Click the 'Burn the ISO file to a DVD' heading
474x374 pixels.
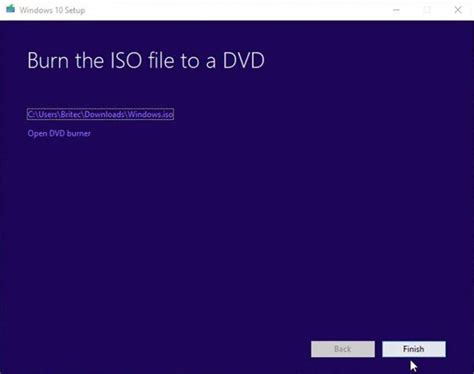[x=146, y=60]
